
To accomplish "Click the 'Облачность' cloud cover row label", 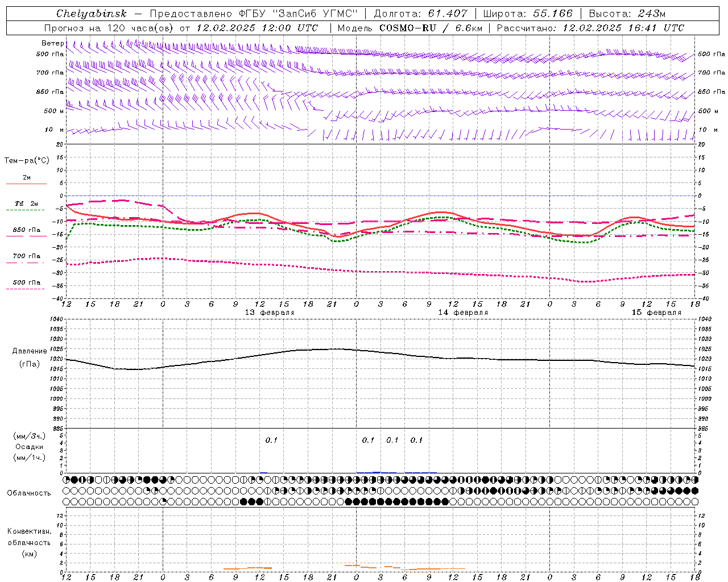I will (29, 493).
